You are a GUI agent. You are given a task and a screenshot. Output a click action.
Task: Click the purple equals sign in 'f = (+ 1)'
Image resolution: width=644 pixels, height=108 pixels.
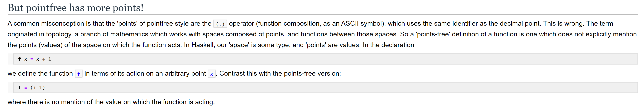26,88
